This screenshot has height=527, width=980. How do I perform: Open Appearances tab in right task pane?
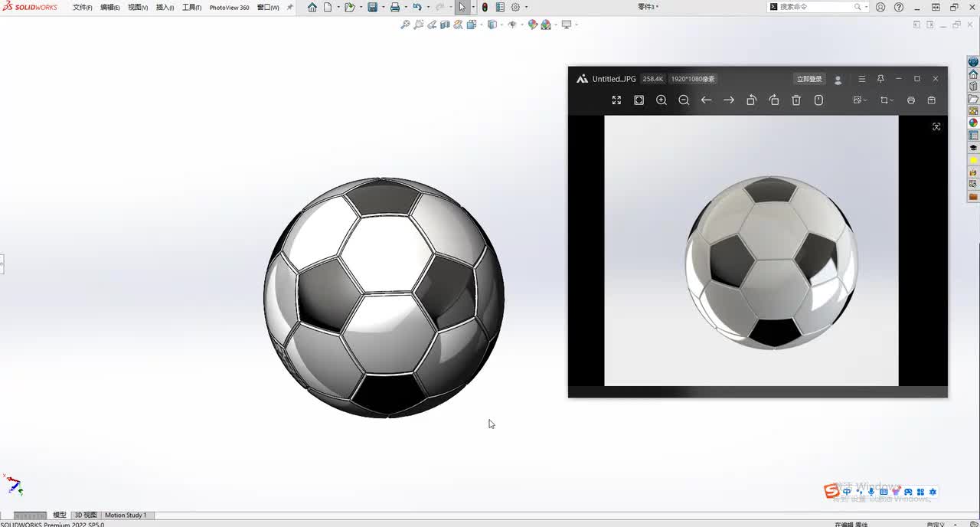973,123
